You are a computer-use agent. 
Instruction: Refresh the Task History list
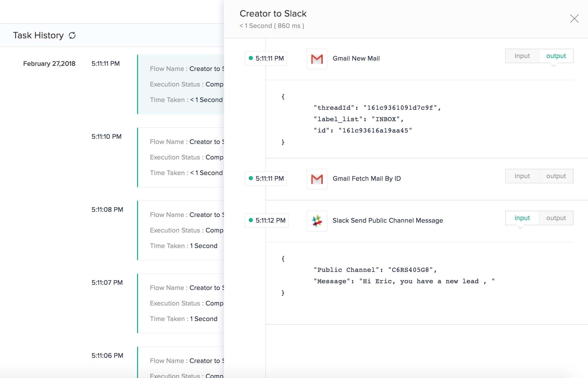[x=72, y=35]
